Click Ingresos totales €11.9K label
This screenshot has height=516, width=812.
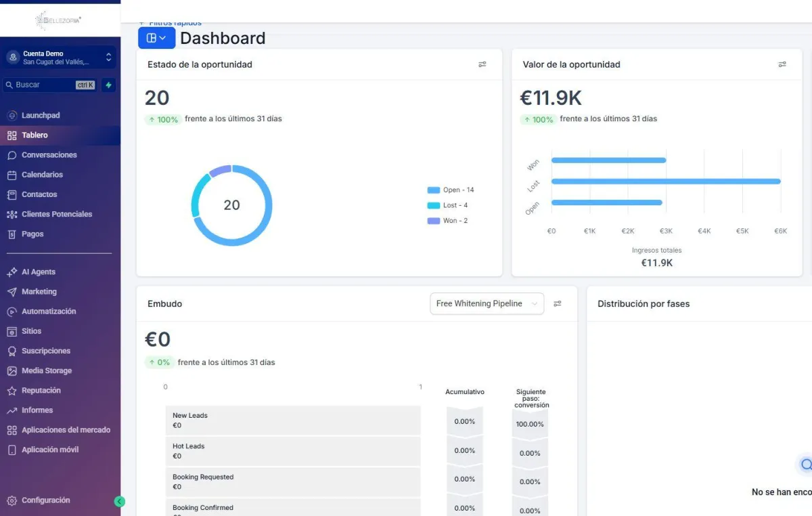pos(656,257)
